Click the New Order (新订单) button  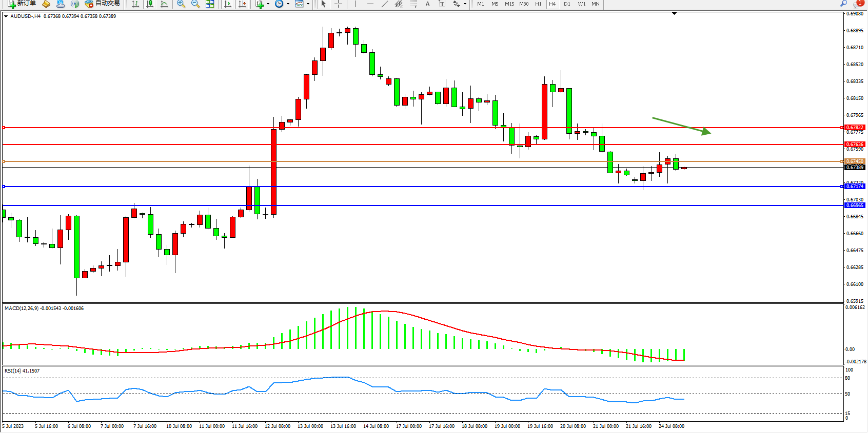pyautogui.click(x=22, y=4)
